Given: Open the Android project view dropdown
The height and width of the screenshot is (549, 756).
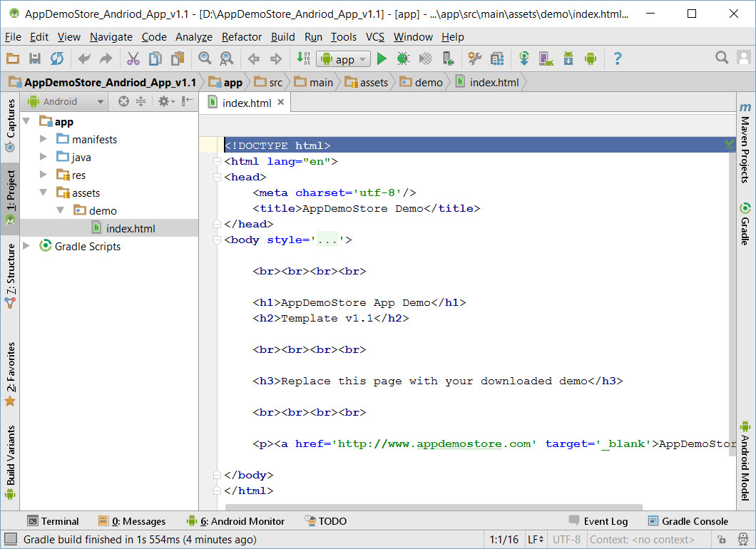Looking at the screenshot, I should pyautogui.click(x=66, y=102).
